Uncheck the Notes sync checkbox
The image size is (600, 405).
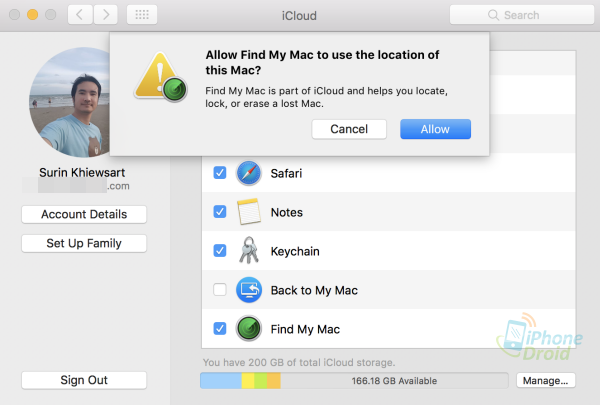click(219, 212)
